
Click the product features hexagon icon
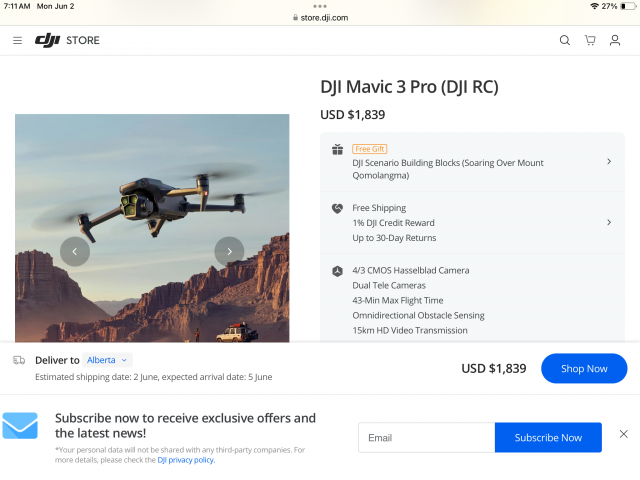pyautogui.click(x=338, y=271)
